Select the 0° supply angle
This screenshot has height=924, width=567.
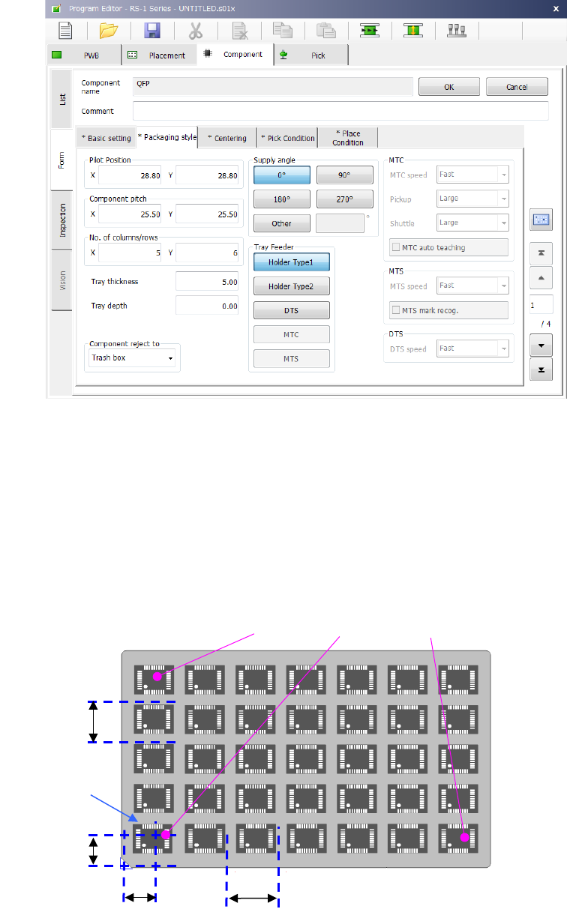click(x=282, y=175)
